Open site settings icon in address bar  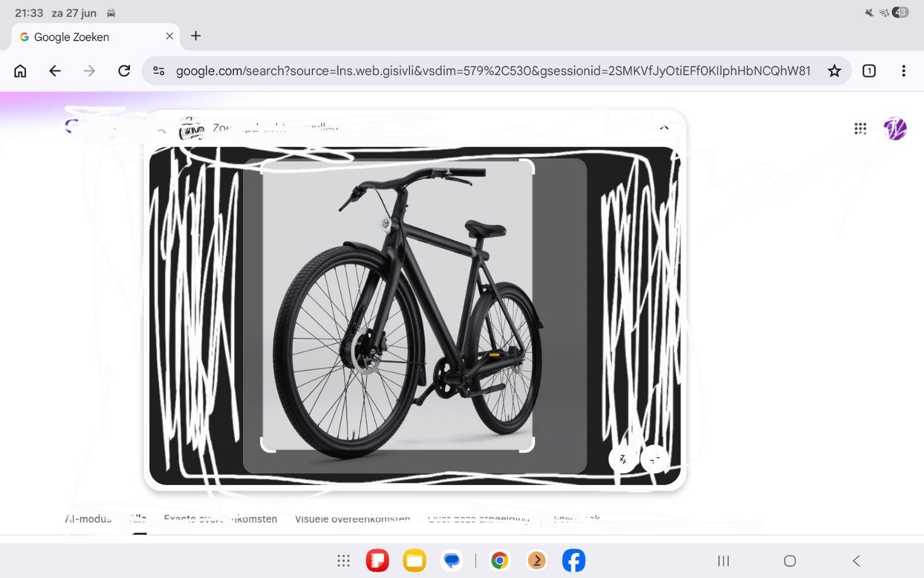(159, 71)
